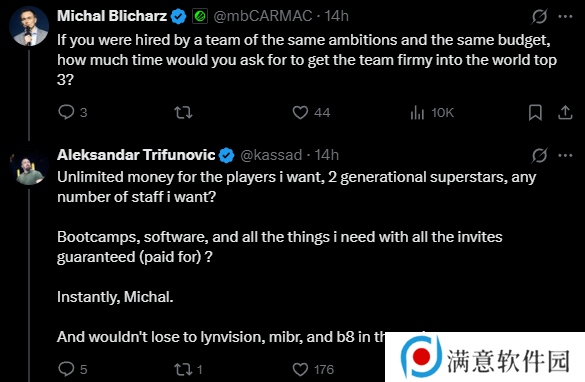
Task: Repost Michal Blicharz's tweet
Action: pos(183,112)
